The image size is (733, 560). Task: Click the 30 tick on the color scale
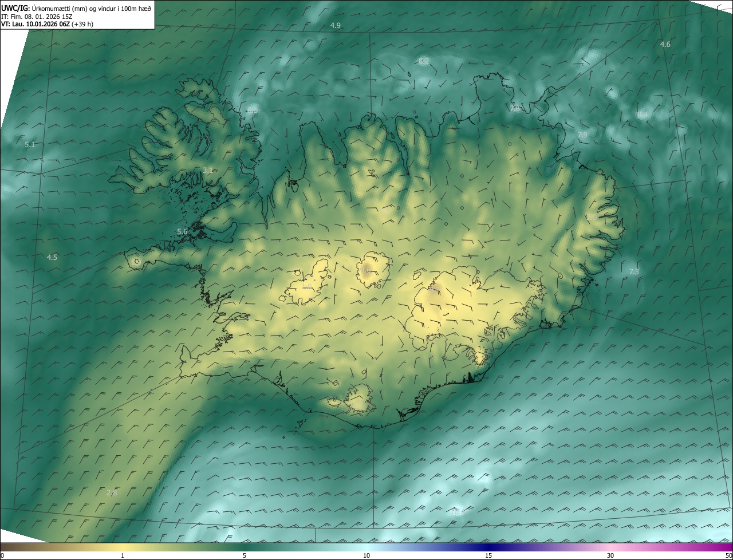coord(610,555)
